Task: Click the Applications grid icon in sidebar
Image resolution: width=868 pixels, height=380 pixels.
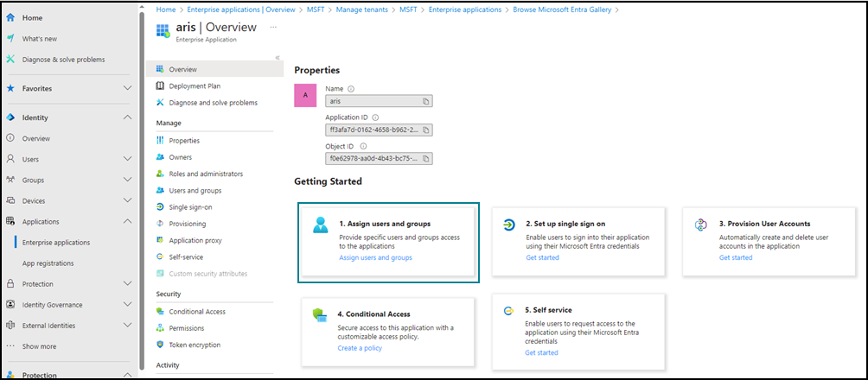Action: [10, 221]
